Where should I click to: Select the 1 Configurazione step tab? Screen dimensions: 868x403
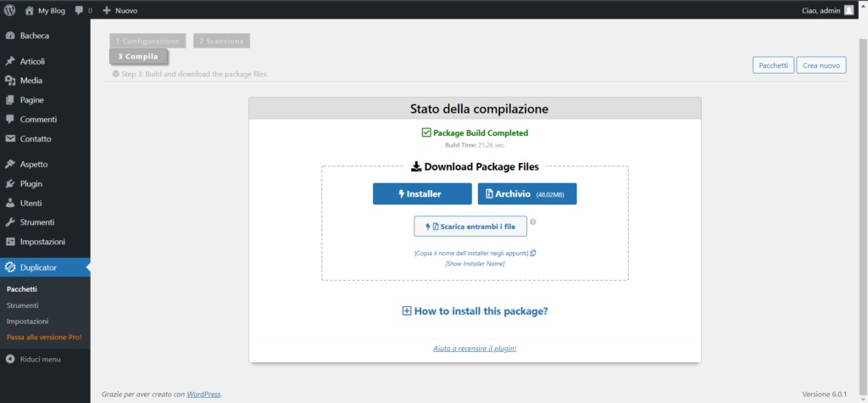pos(147,41)
